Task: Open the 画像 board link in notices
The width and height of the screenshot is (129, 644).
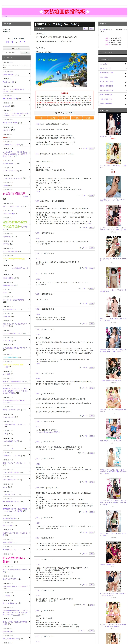Action: pos(107,38)
